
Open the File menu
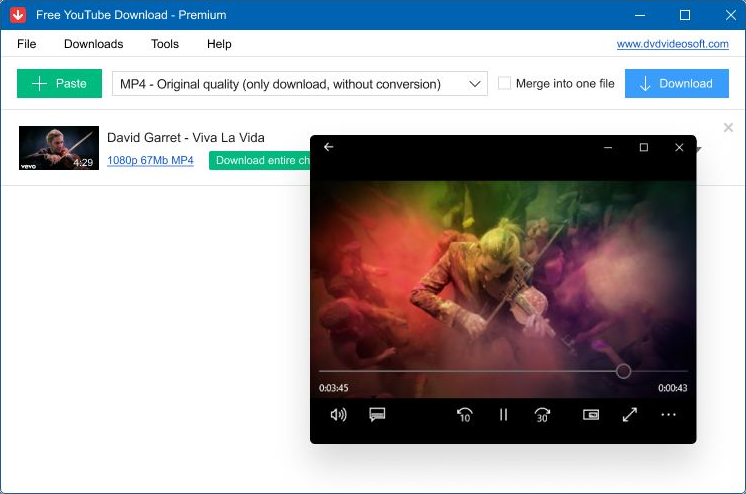point(27,44)
